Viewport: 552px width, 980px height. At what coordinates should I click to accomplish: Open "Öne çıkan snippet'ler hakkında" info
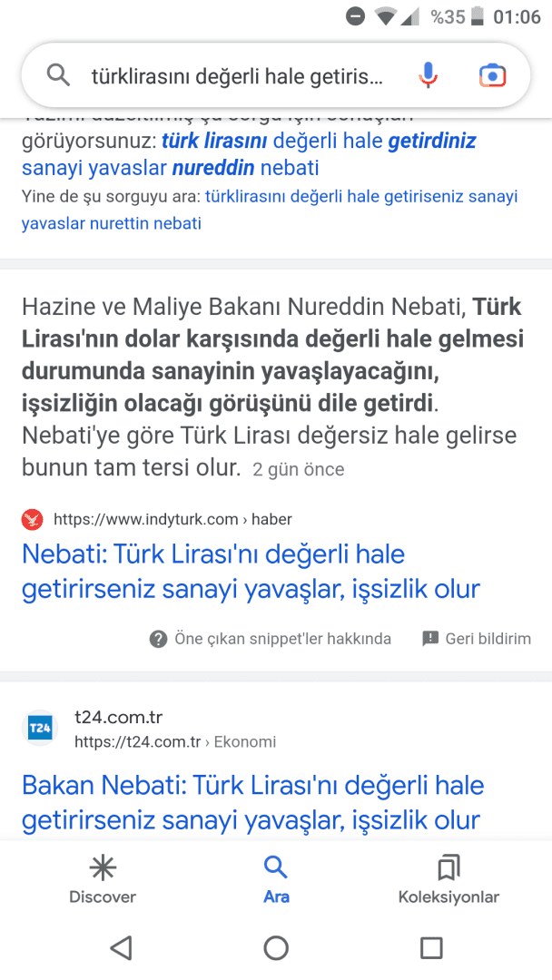point(282,639)
